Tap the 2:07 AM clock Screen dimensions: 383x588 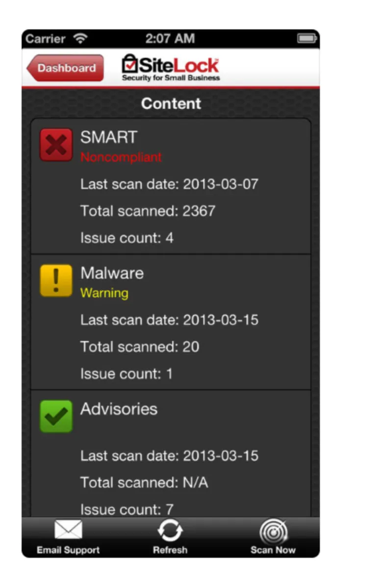pos(170,38)
